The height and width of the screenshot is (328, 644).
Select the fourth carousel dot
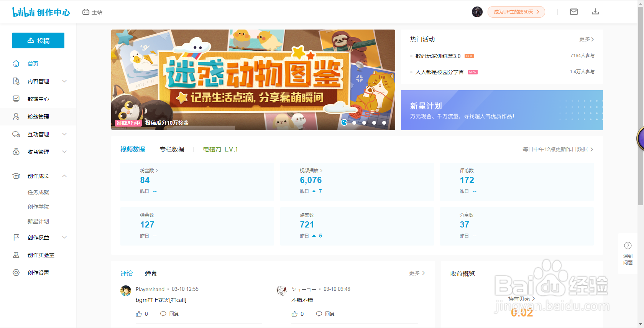[x=374, y=123]
